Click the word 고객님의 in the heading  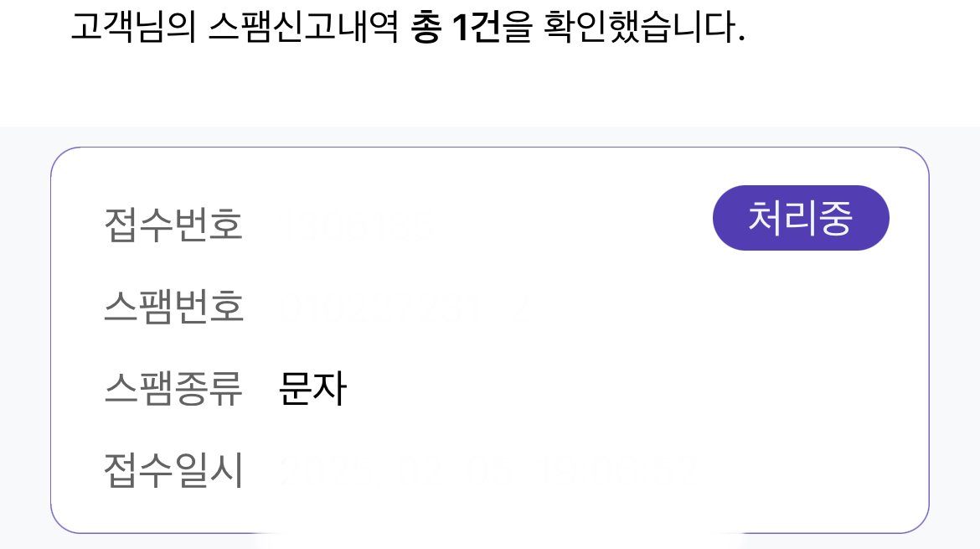click(x=132, y=29)
